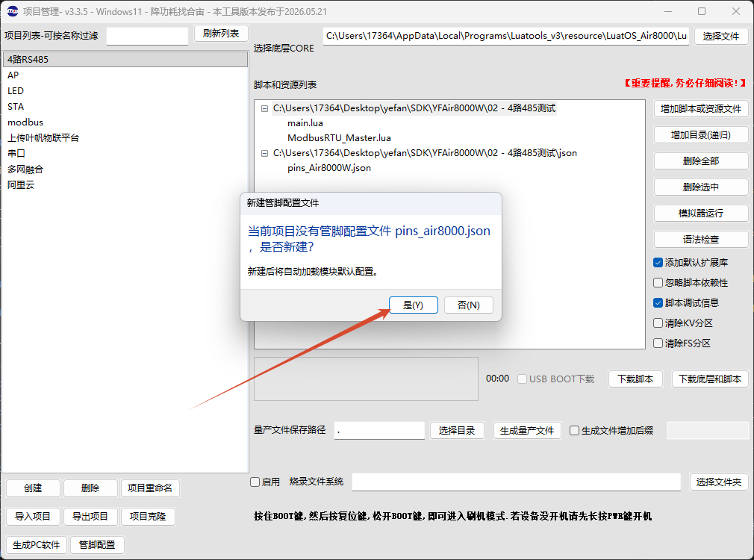Maximize the window using title bar icon
The width and height of the screenshot is (754, 560).
(702, 11)
